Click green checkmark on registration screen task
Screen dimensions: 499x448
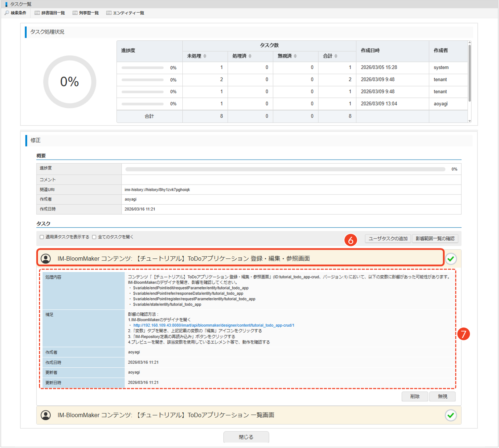451,259
